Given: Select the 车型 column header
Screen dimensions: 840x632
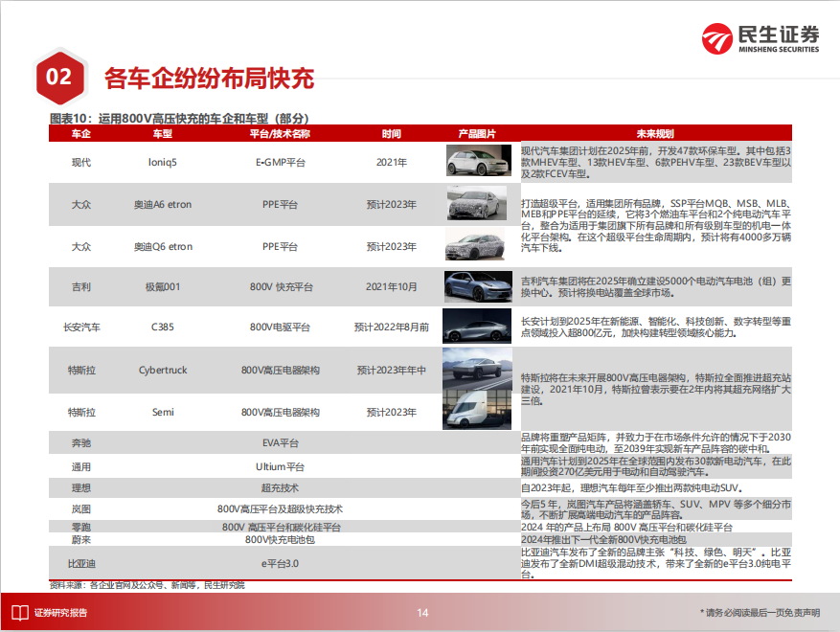Looking at the screenshot, I should [162, 134].
